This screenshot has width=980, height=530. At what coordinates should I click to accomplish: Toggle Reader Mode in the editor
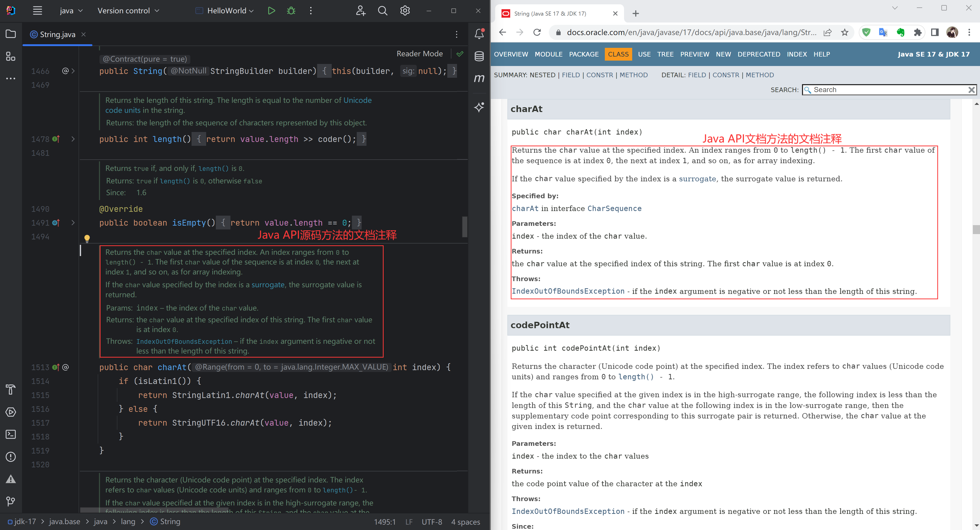coord(420,54)
